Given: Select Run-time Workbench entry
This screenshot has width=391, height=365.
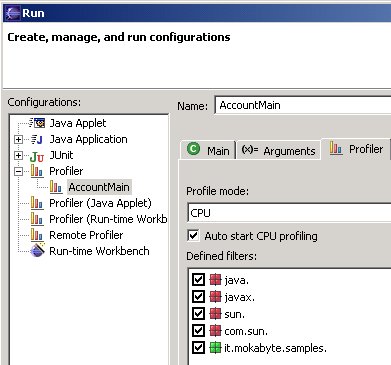Looking at the screenshot, I should 99,251.
